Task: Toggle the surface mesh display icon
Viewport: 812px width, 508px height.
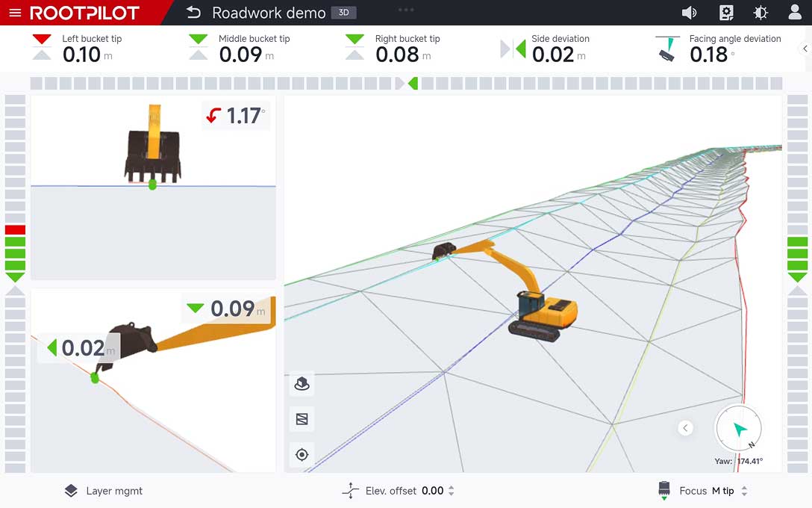Action: pos(302,419)
